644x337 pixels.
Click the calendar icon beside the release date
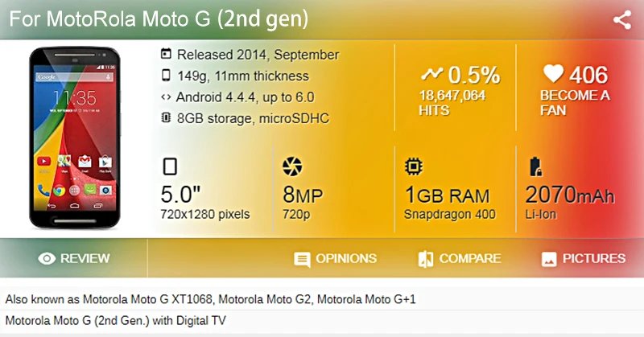coord(166,55)
